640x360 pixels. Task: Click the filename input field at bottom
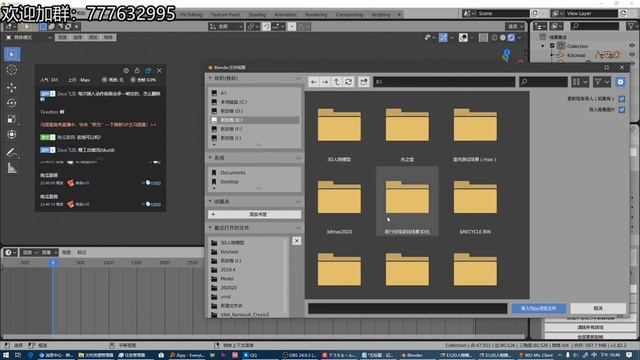tap(407, 308)
